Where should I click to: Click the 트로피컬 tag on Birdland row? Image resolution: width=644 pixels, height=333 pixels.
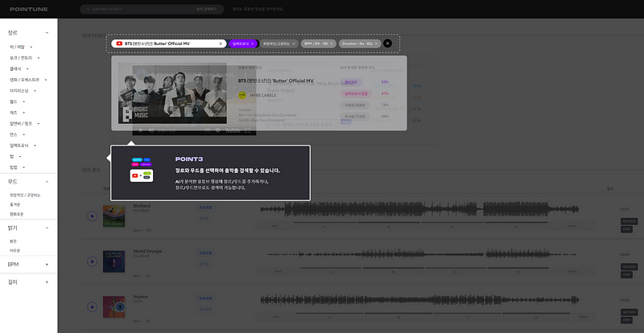point(205,208)
